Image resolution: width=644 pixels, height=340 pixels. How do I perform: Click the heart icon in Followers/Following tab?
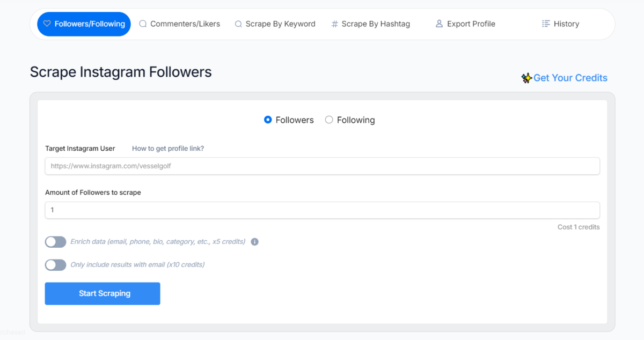(47, 24)
